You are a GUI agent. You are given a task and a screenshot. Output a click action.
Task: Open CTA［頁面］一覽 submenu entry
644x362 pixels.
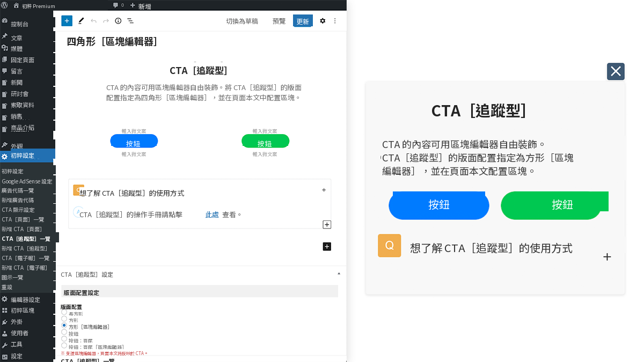point(23,219)
